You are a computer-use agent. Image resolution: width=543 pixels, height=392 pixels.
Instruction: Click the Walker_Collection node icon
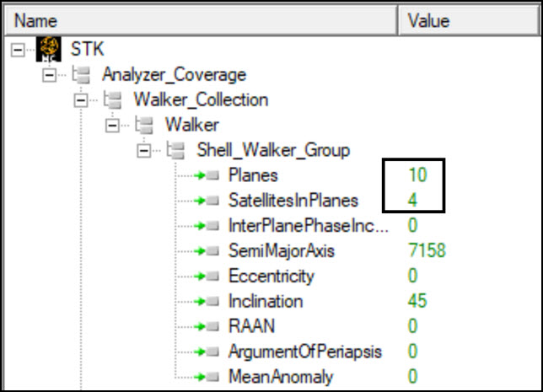(x=117, y=99)
